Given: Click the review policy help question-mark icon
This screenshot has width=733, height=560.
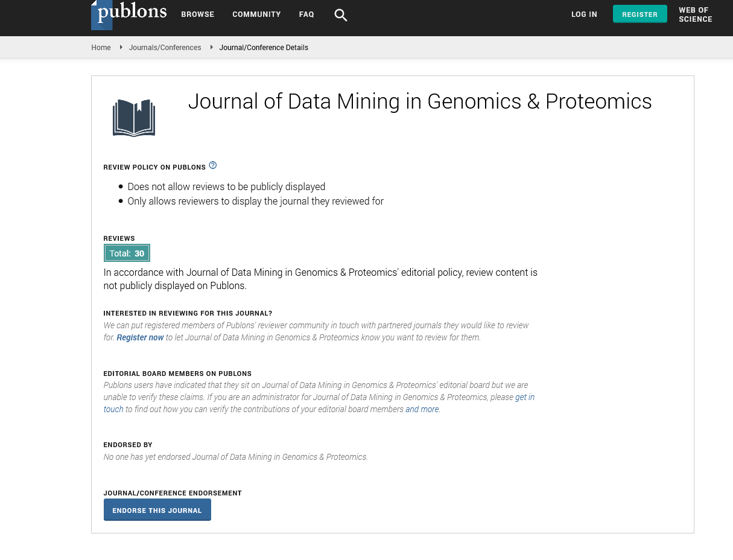Looking at the screenshot, I should click(212, 165).
